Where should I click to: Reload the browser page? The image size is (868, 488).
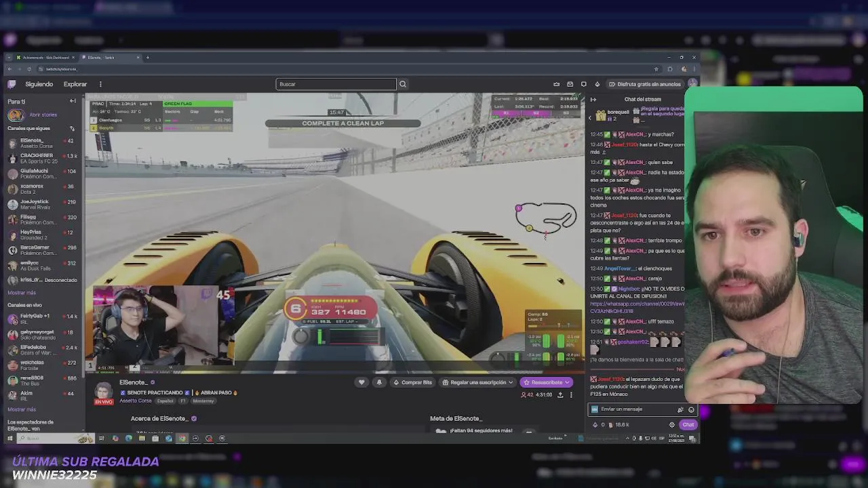[x=28, y=69]
